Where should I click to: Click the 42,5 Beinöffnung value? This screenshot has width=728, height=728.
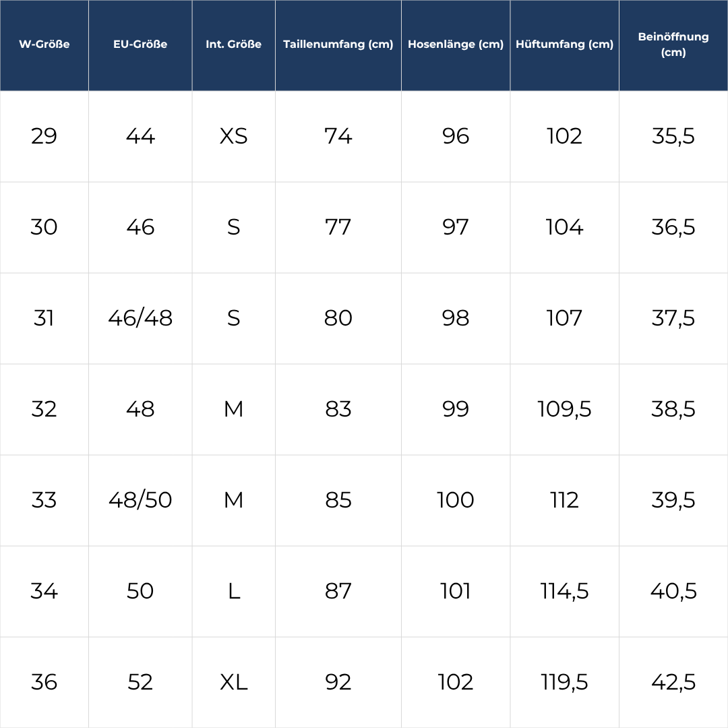673,682
